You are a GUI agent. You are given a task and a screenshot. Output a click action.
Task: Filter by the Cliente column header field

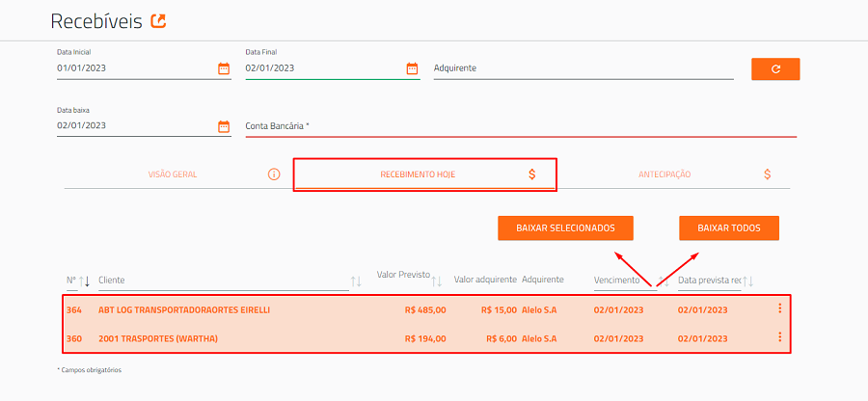point(224,281)
